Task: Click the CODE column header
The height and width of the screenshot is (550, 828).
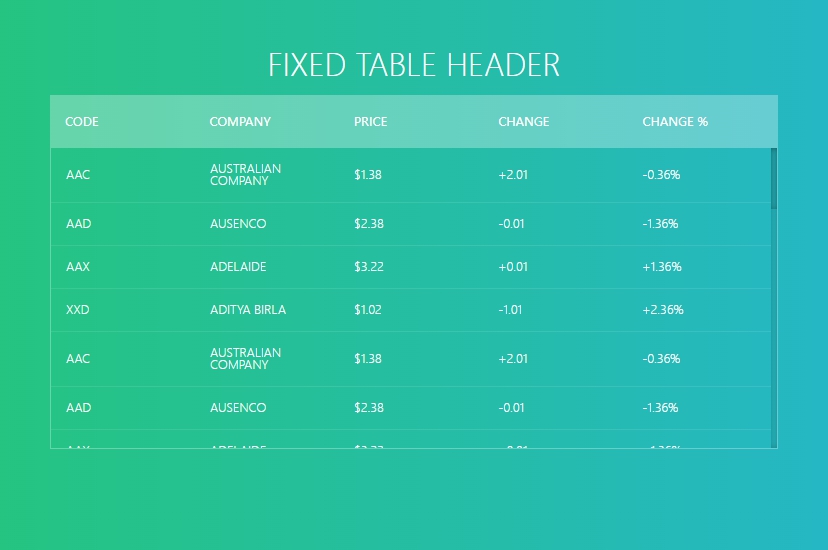Action: point(82,122)
